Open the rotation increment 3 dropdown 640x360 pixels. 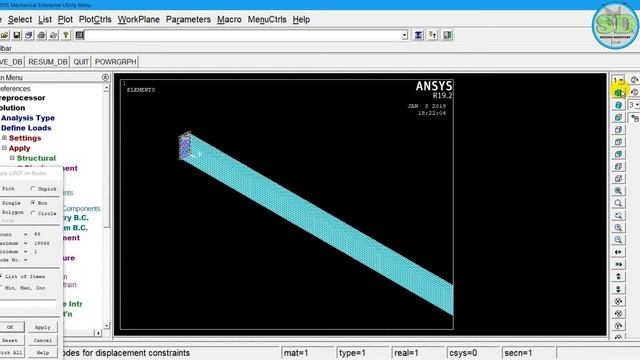634,105
